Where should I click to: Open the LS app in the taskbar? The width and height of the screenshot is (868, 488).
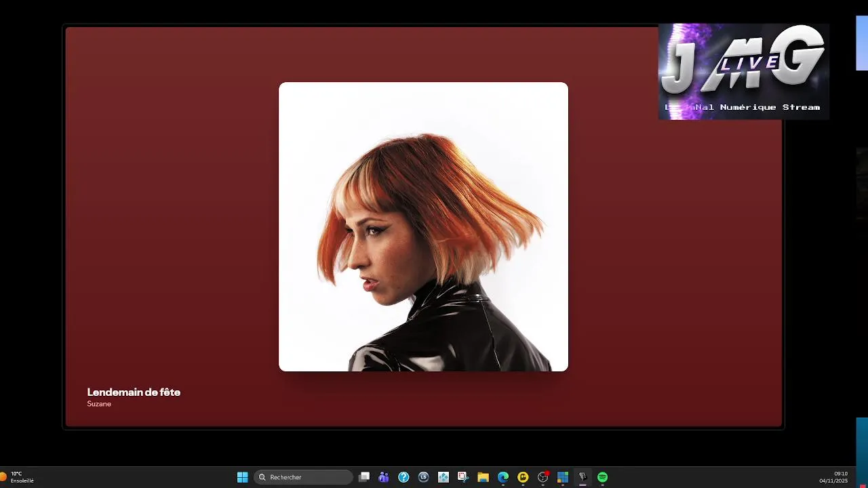pos(424,477)
